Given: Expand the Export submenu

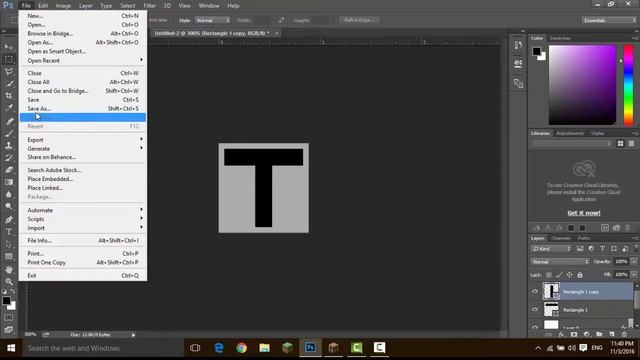Looking at the screenshot, I should pos(83,140).
